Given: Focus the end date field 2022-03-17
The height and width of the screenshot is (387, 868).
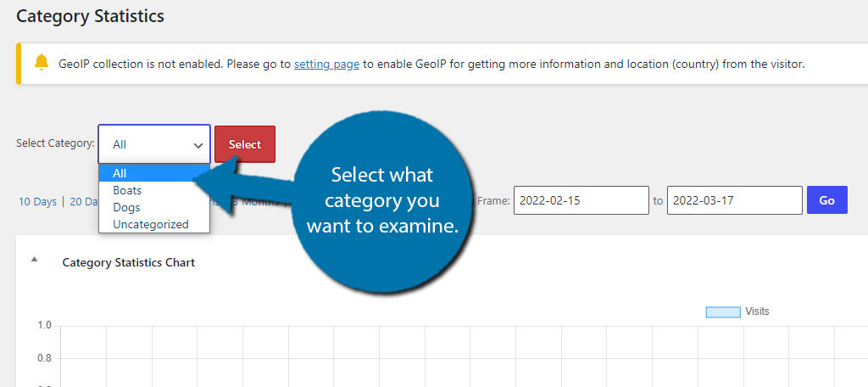Looking at the screenshot, I should pos(735,200).
